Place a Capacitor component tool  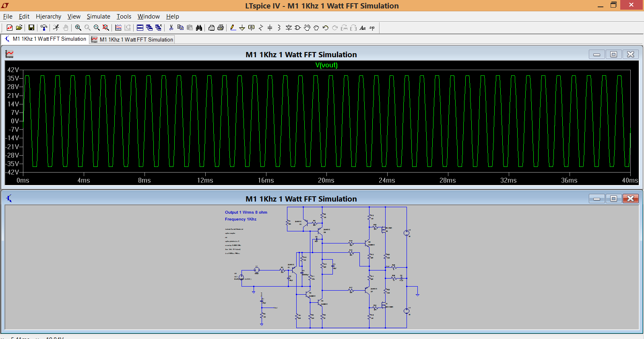pos(270,27)
